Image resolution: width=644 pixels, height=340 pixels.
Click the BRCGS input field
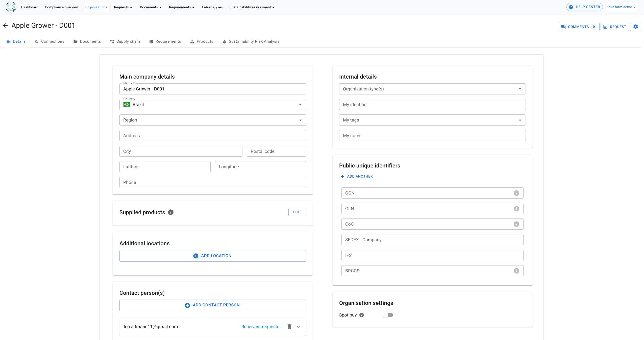pyautogui.click(x=432, y=271)
